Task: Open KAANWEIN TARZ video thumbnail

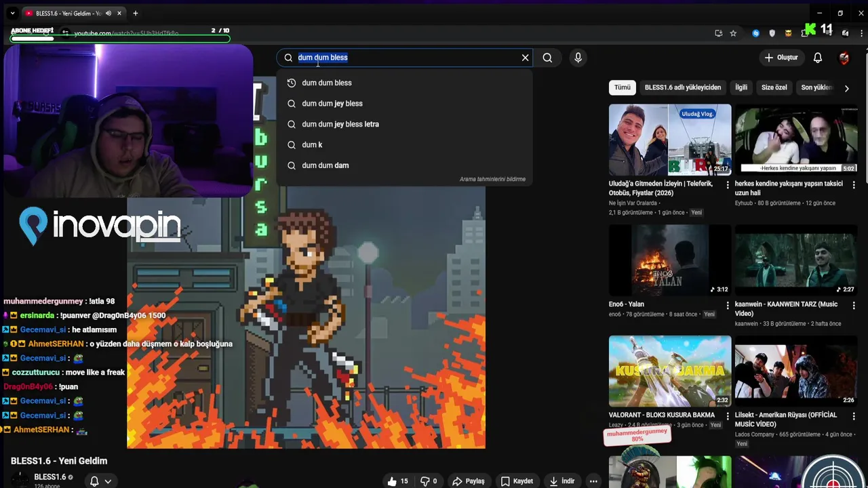Action: click(x=796, y=260)
